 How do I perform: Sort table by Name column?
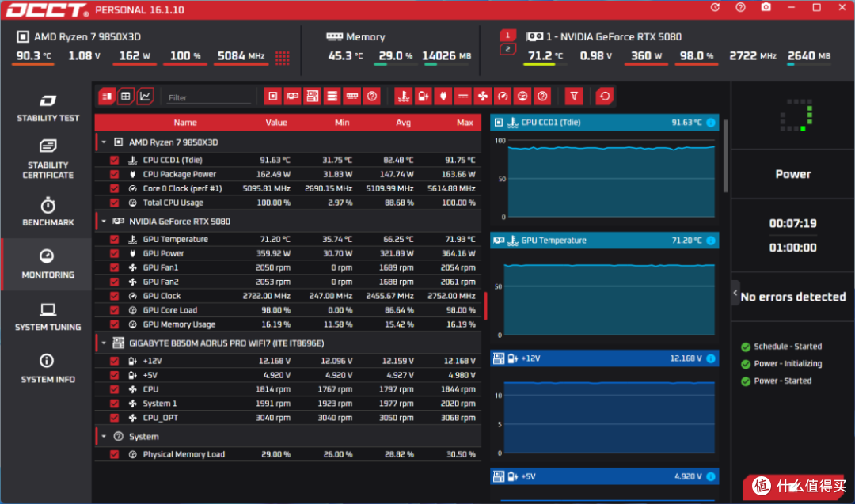coord(185,123)
